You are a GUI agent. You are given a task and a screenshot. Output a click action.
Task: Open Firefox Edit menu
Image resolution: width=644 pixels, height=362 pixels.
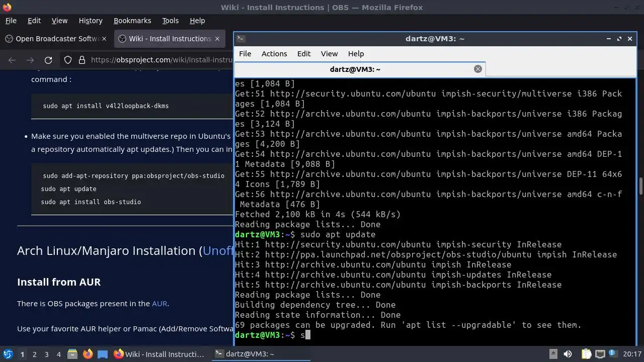click(x=34, y=21)
